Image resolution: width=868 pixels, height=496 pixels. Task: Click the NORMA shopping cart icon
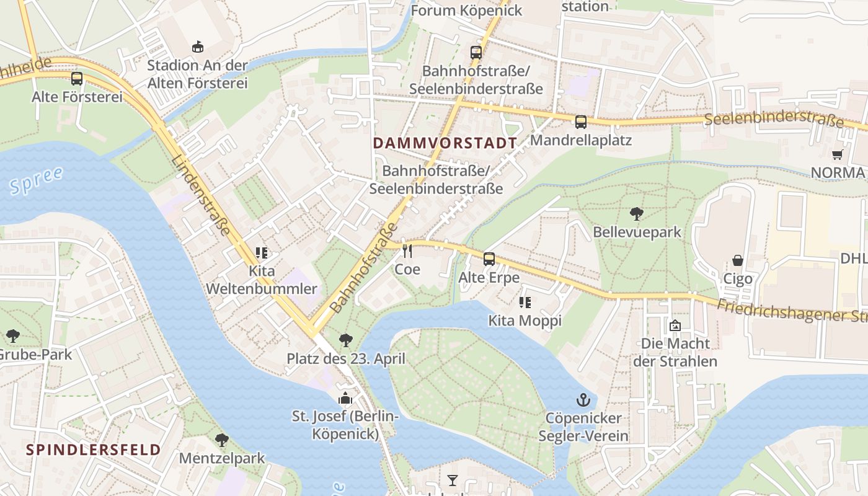(x=838, y=155)
